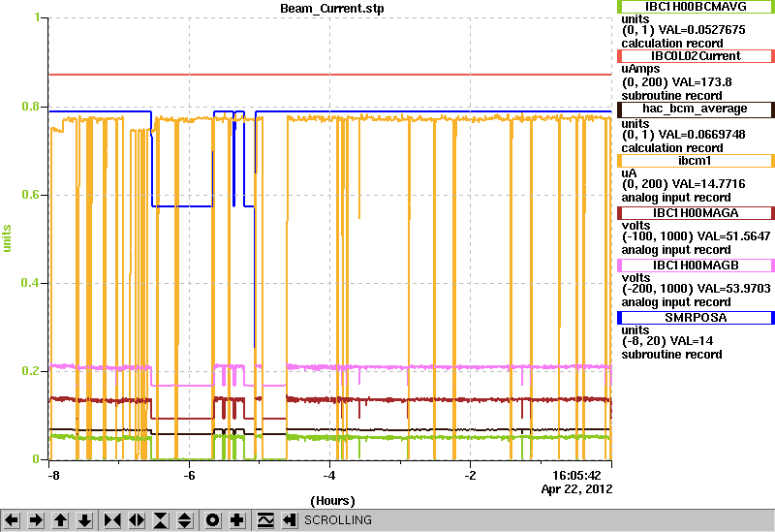Click the vertical axis "units" label

(x=7, y=238)
